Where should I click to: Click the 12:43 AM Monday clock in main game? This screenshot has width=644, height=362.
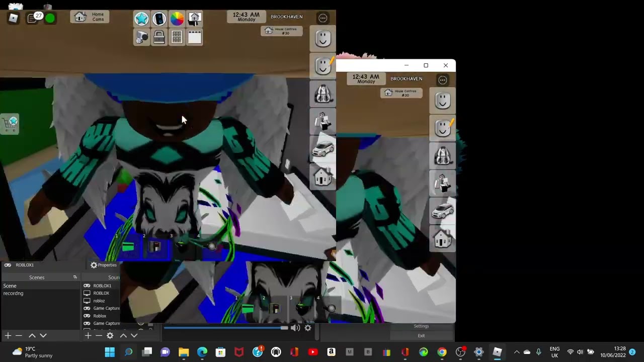coord(246,17)
